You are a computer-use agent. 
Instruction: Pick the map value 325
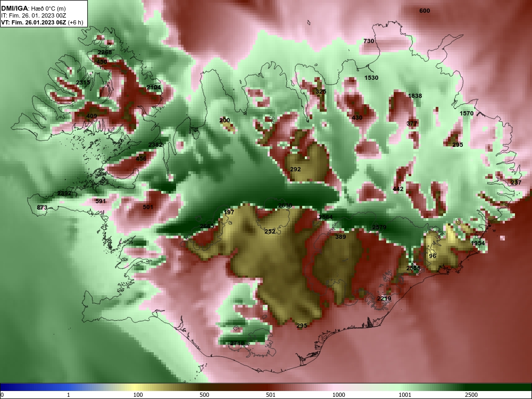321,92
